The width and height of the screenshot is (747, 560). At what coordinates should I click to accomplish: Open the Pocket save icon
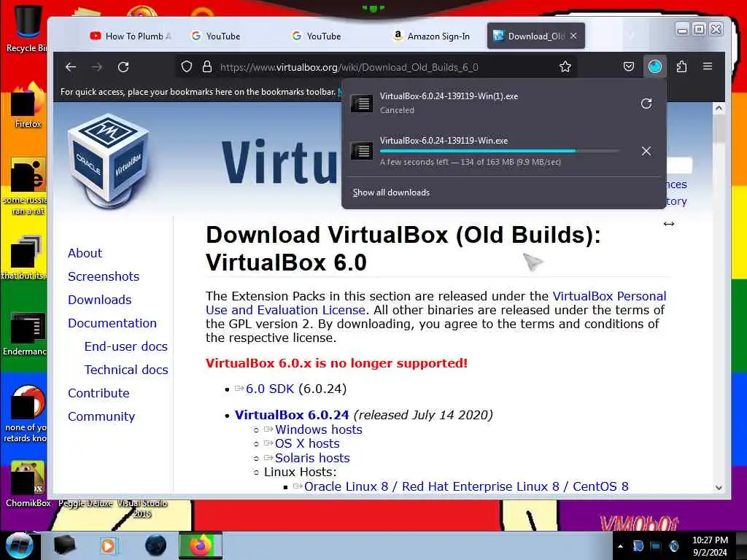[629, 66]
